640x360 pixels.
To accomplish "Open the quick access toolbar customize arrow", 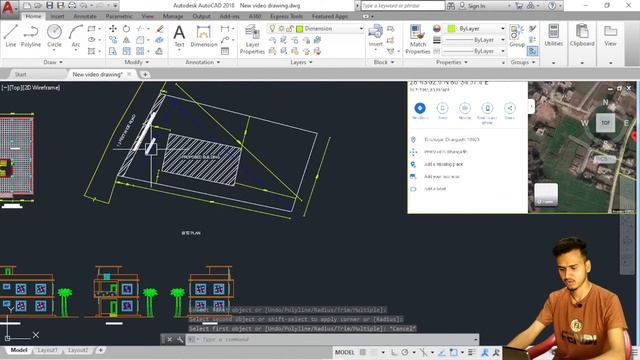I will 115,5.
